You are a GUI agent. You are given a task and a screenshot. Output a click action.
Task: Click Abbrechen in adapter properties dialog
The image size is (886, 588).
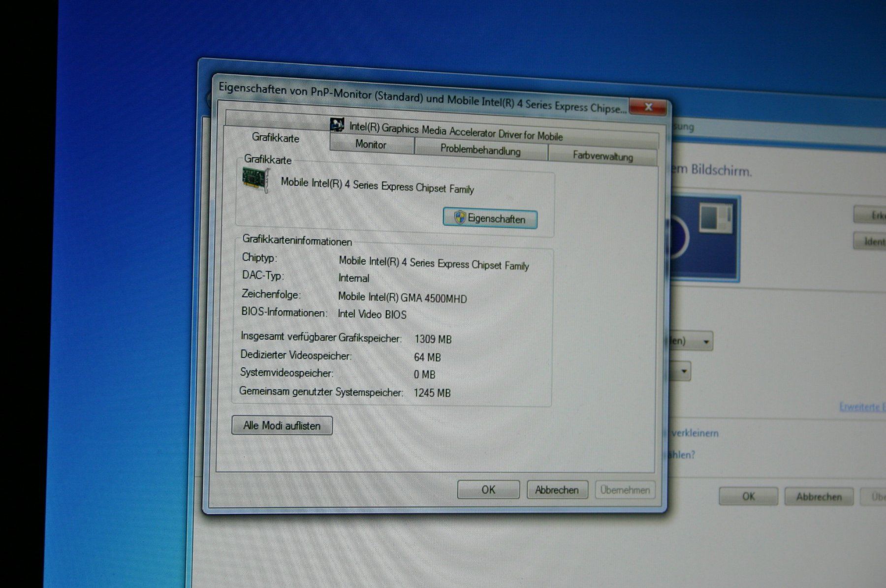point(557,490)
